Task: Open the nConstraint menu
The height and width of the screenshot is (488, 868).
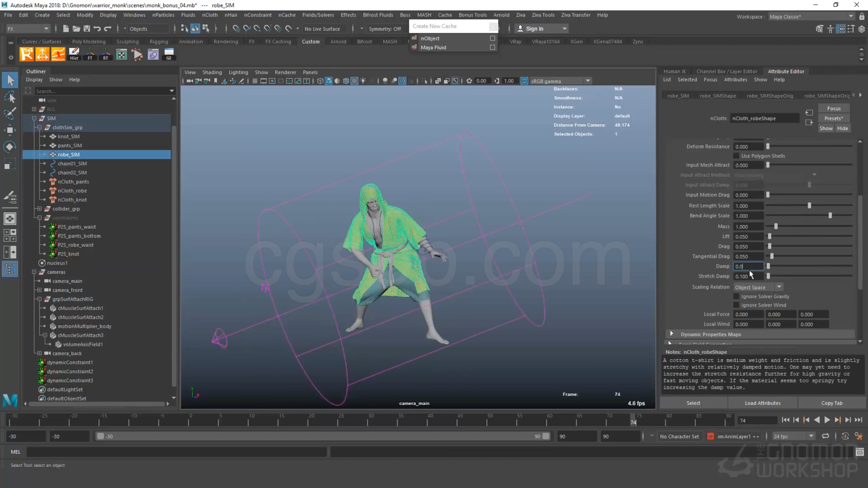Action: pos(257,15)
